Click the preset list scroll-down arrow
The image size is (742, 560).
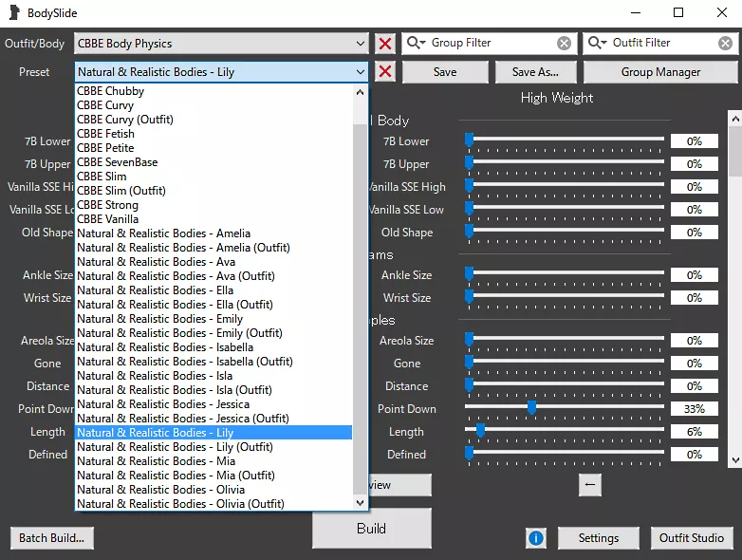(x=361, y=503)
